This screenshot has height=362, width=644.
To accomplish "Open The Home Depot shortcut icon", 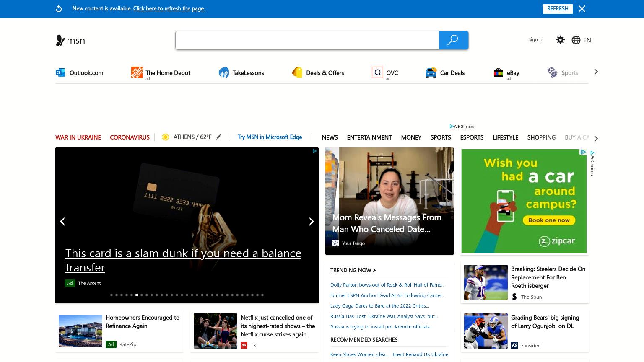I will [x=137, y=72].
